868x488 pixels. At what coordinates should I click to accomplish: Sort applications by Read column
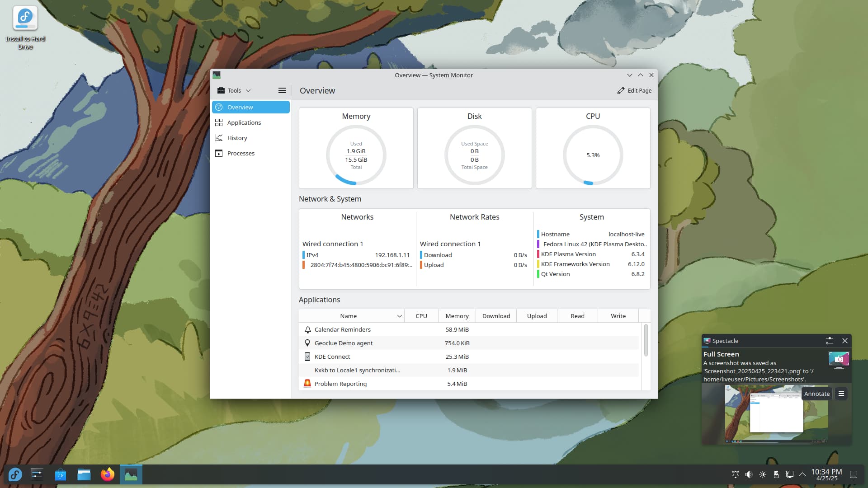pyautogui.click(x=577, y=316)
